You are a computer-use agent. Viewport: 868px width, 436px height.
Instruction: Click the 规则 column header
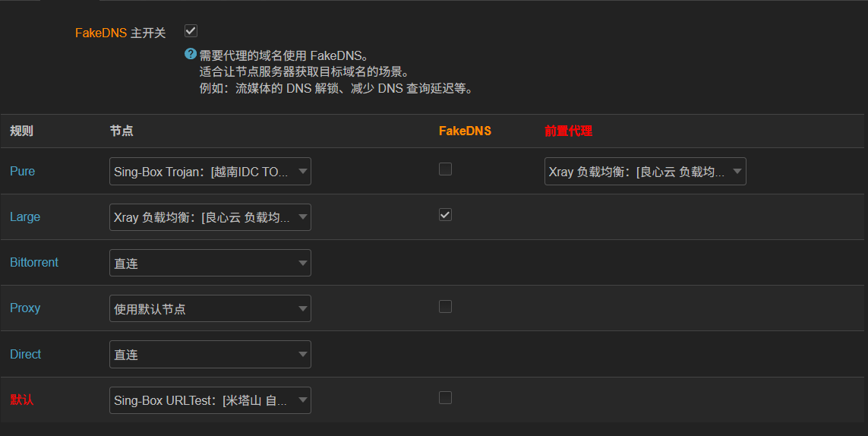(x=21, y=131)
